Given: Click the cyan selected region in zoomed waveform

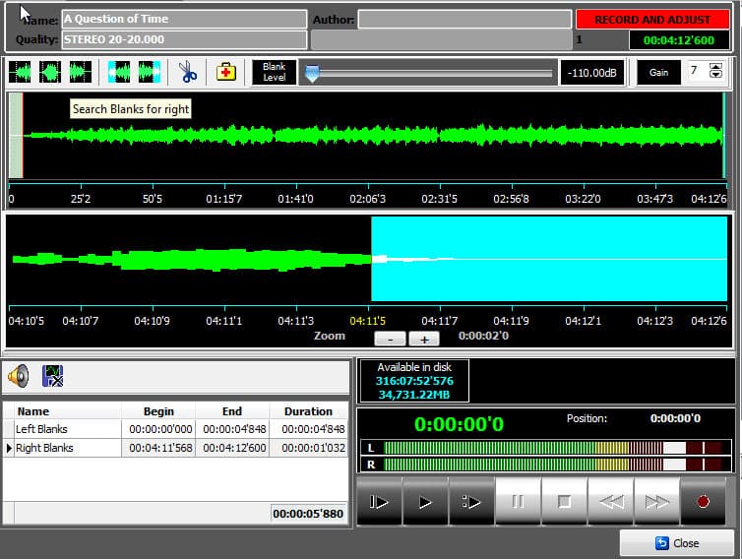Looking at the screenshot, I should (x=549, y=259).
